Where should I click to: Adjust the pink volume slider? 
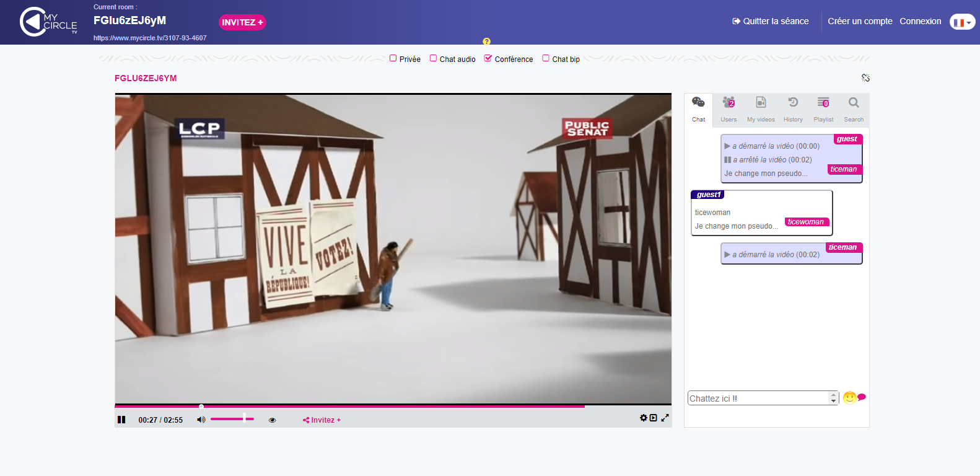232,419
